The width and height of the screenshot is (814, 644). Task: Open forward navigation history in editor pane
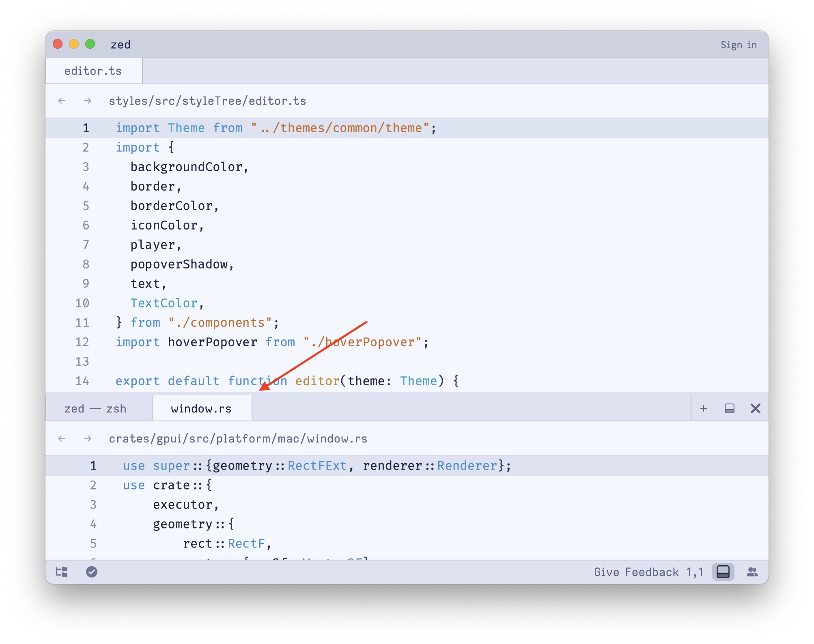tap(88, 100)
